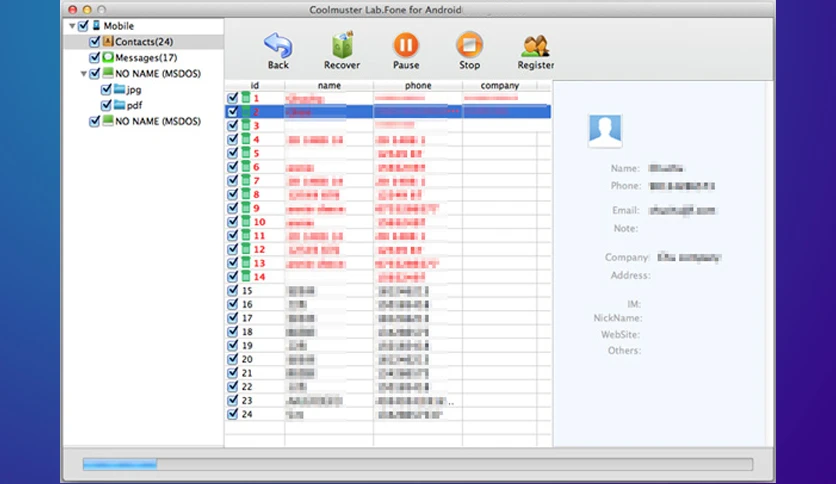Click the last NO NAME (MSDOS) drive icon
This screenshot has height=484, width=836.
click(x=108, y=121)
